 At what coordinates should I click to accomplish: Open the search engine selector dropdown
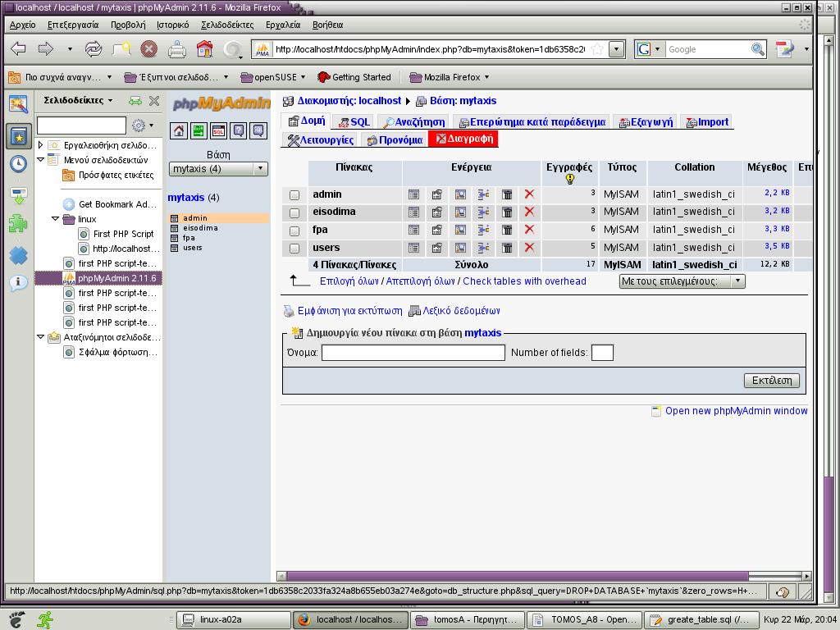(650, 49)
